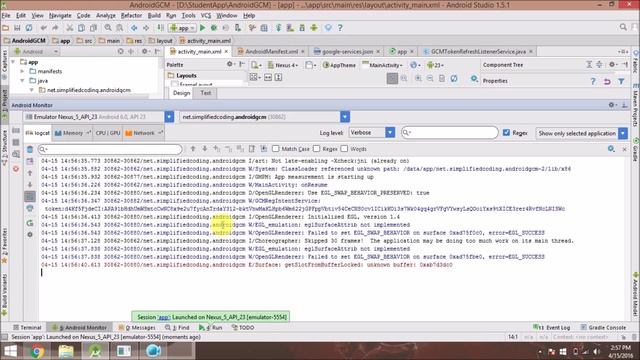The height and width of the screenshot is (360, 640).
Task: Click the Undo arrow icon
Action: click(43, 28)
